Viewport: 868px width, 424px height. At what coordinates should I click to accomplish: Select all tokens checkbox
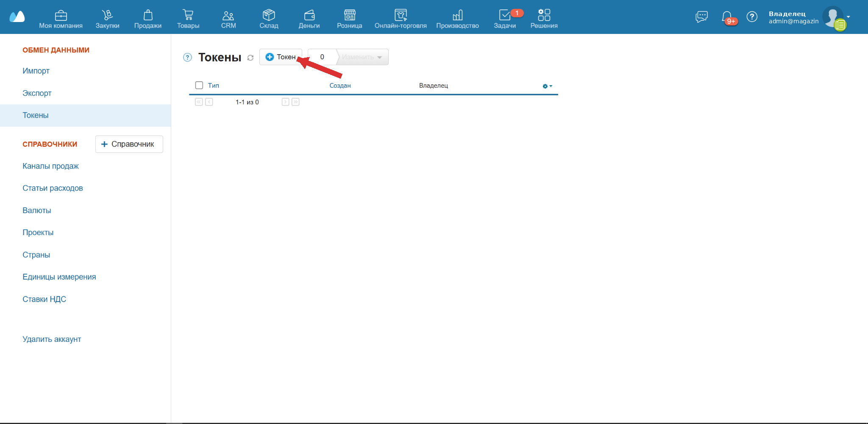pyautogui.click(x=199, y=85)
